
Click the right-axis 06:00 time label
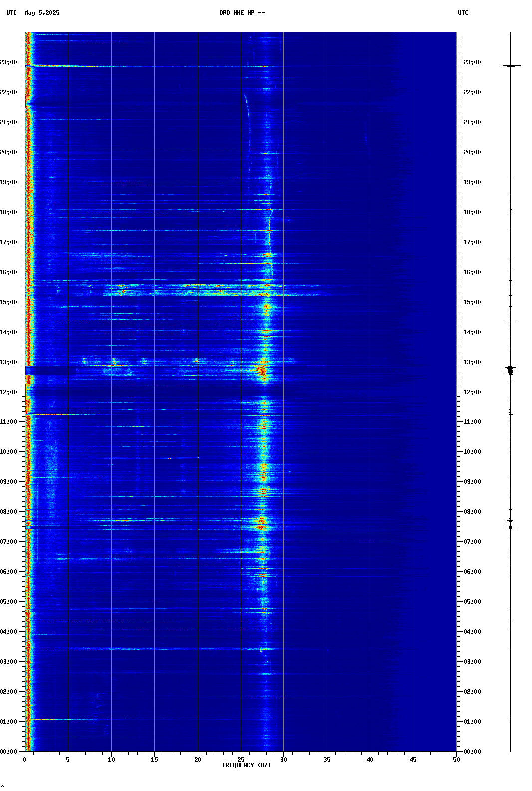pos(472,572)
